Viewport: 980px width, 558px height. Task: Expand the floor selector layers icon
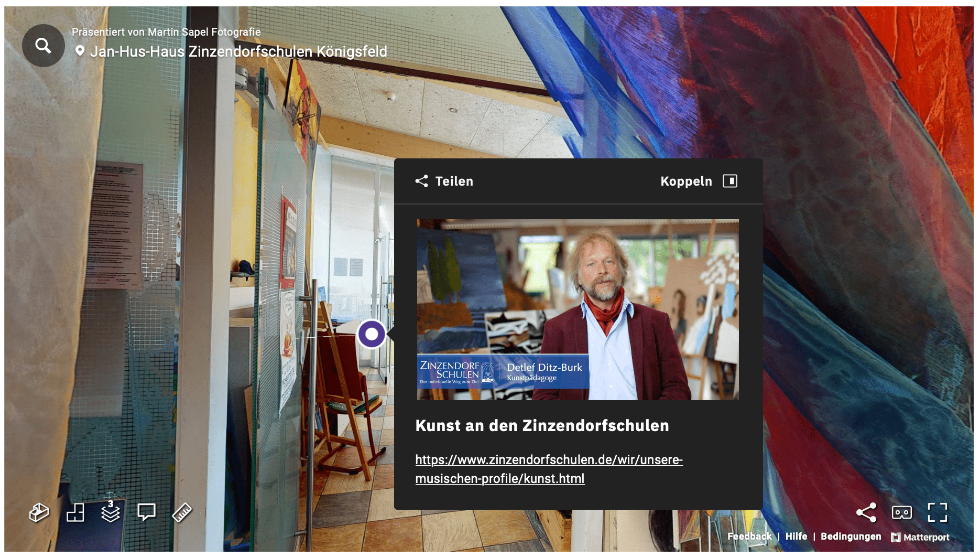pyautogui.click(x=111, y=512)
